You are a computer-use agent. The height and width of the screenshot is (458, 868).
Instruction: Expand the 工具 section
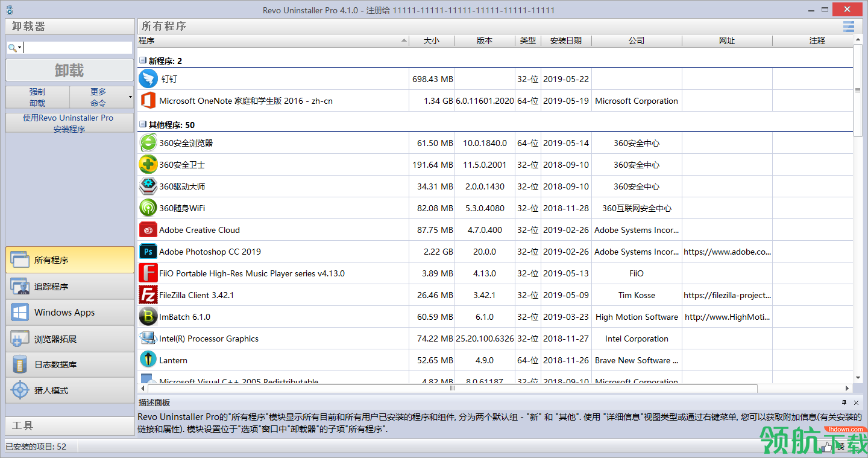click(x=70, y=425)
